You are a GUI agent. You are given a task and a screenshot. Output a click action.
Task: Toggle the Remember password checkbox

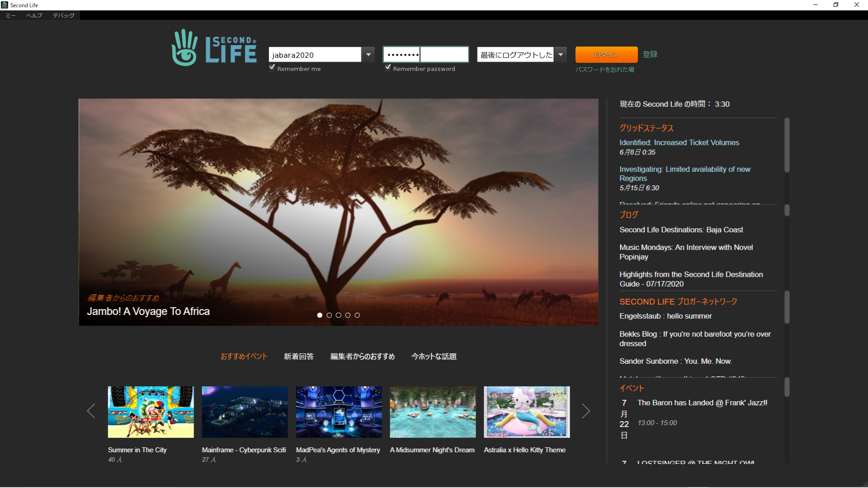388,68
